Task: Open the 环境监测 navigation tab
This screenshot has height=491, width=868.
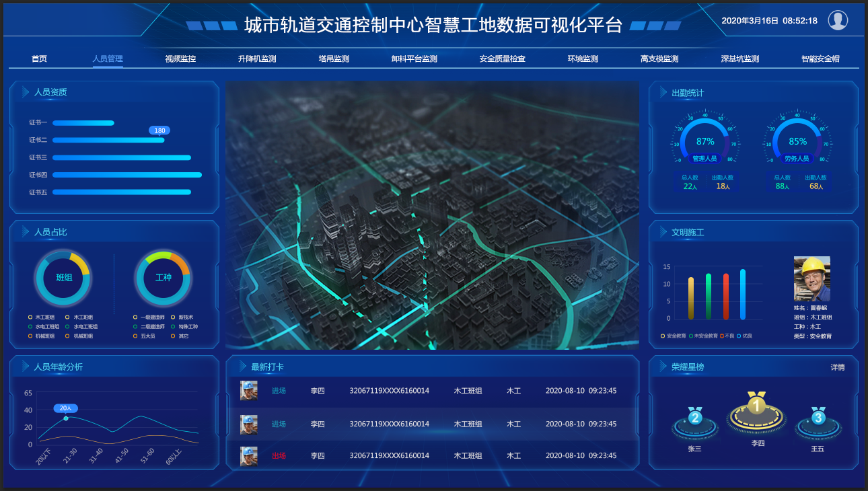Action: tap(583, 59)
